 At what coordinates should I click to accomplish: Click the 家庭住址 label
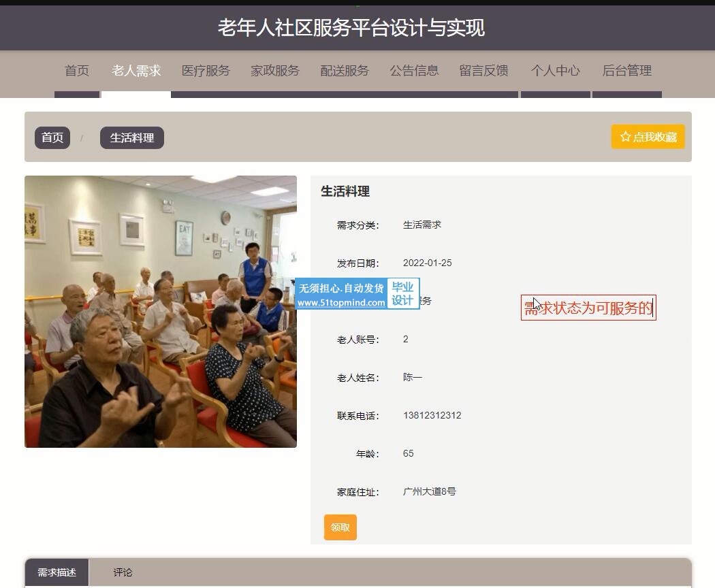(x=358, y=492)
